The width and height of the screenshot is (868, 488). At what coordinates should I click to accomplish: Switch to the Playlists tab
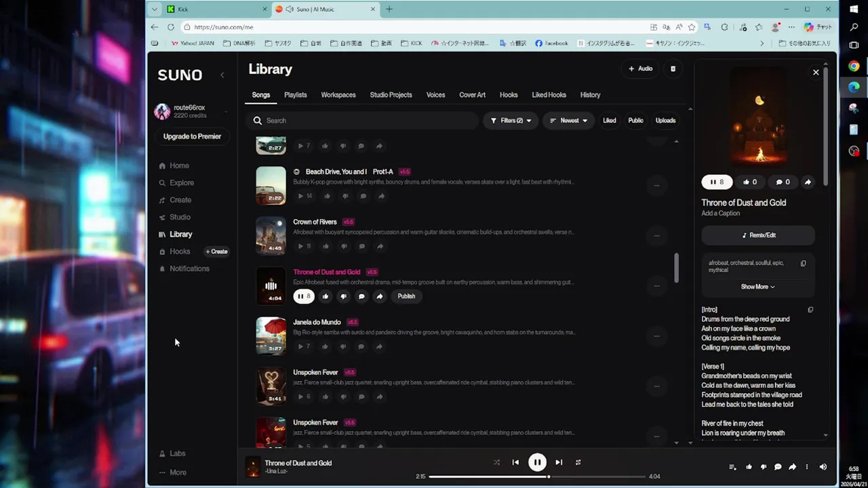tap(296, 95)
